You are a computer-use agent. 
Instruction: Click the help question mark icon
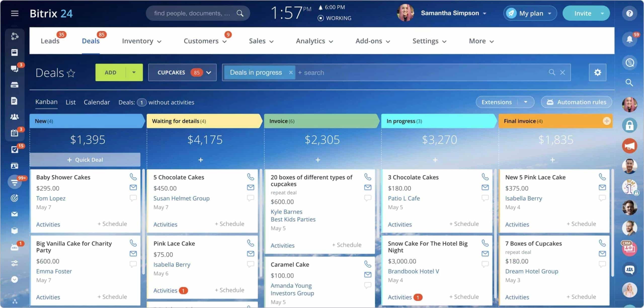pos(629,13)
